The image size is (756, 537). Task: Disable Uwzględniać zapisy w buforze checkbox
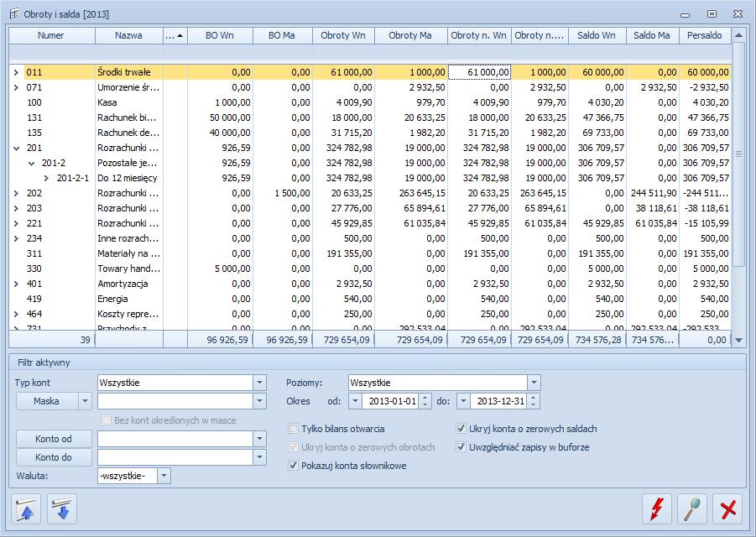coord(461,447)
